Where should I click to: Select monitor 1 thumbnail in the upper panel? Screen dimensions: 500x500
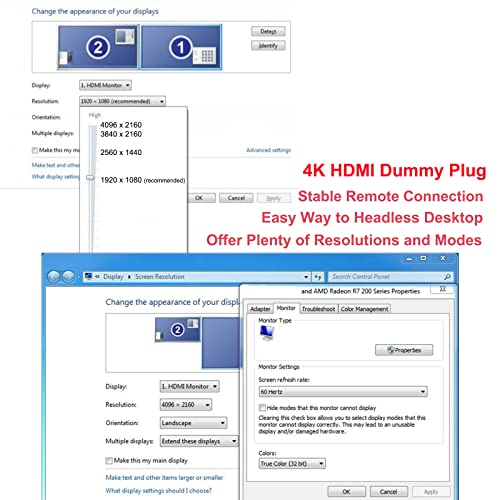click(181, 47)
